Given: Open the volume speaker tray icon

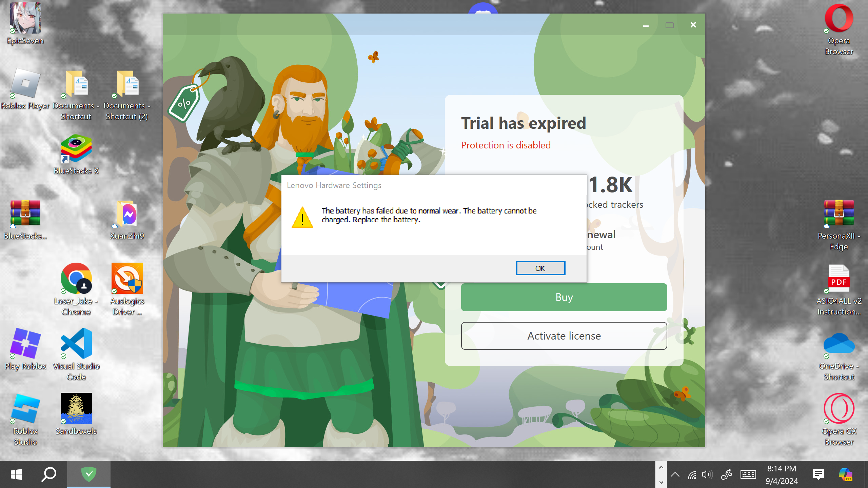Looking at the screenshot, I should [707, 474].
